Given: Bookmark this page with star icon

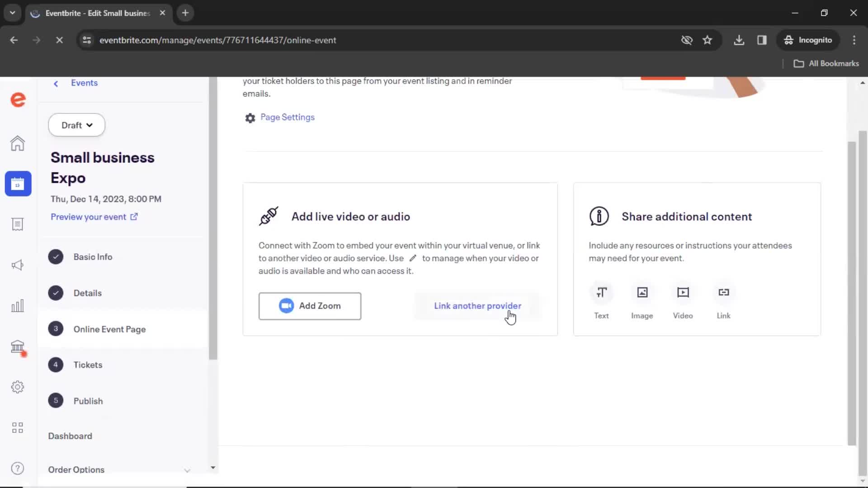Looking at the screenshot, I should (x=708, y=40).
